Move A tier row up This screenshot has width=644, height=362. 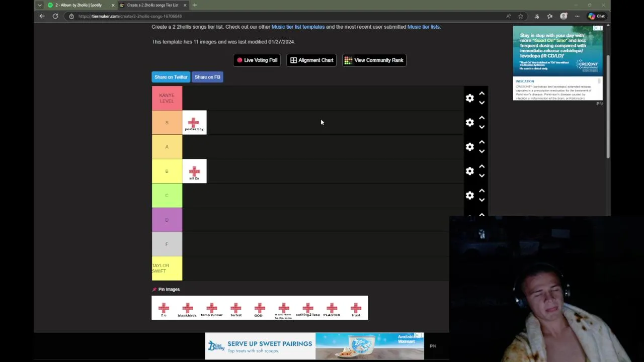[x=481, y=142]
